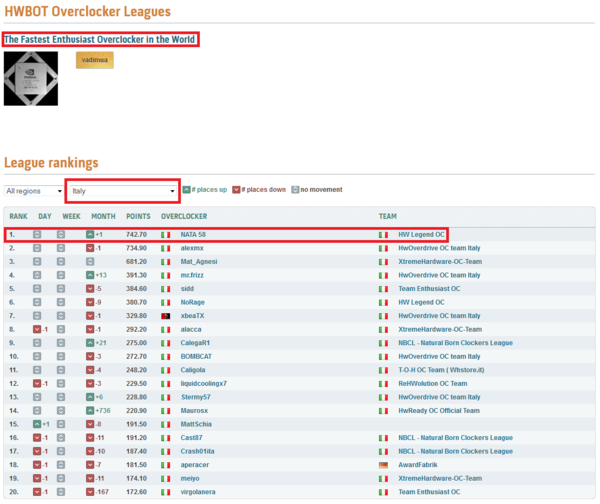Open HW Legend OC team in NATA 58 row
600x504 pixels.
(421, 235)
